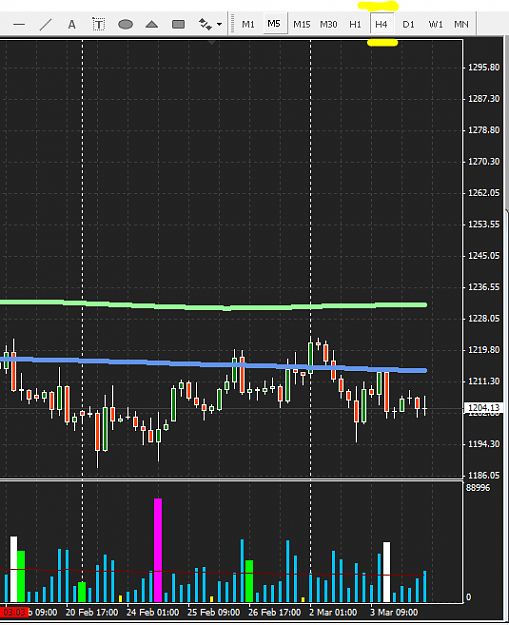Viewport: 509px width, 625px height.
Task: Click the 1295.80 price scale label
Action: [x=483, y=67]
